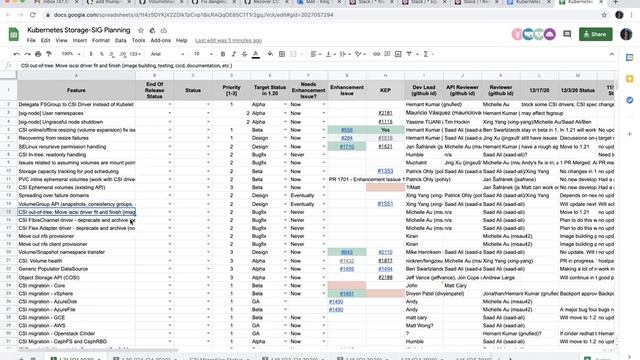Open the 123 number format dropdown

pos(135,54)
